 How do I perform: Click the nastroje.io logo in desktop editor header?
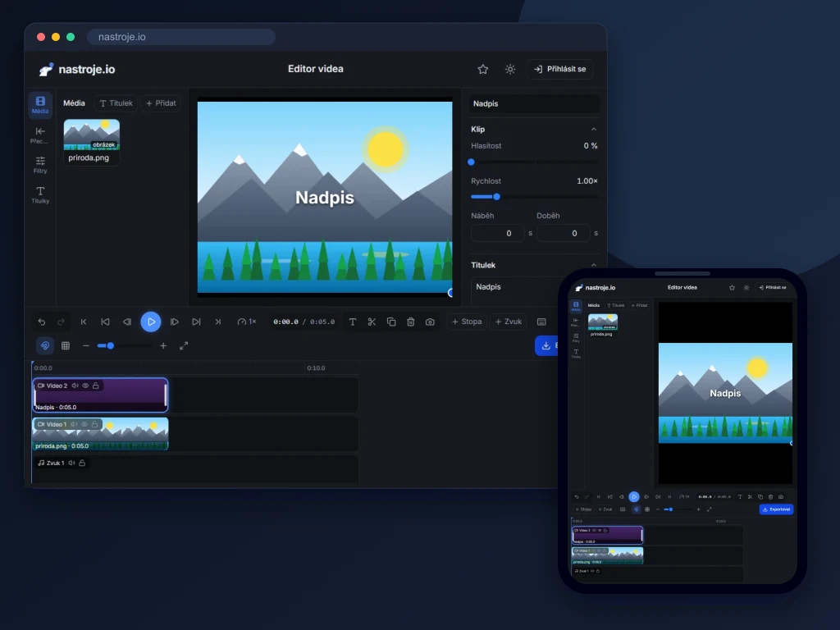click(76, 69)
